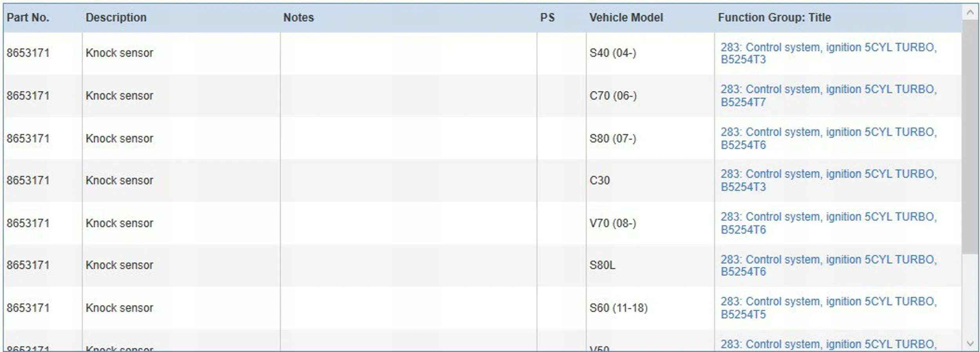
Task: Select part number 8653171 in S40 (04-) row
Action: (28, 53)
